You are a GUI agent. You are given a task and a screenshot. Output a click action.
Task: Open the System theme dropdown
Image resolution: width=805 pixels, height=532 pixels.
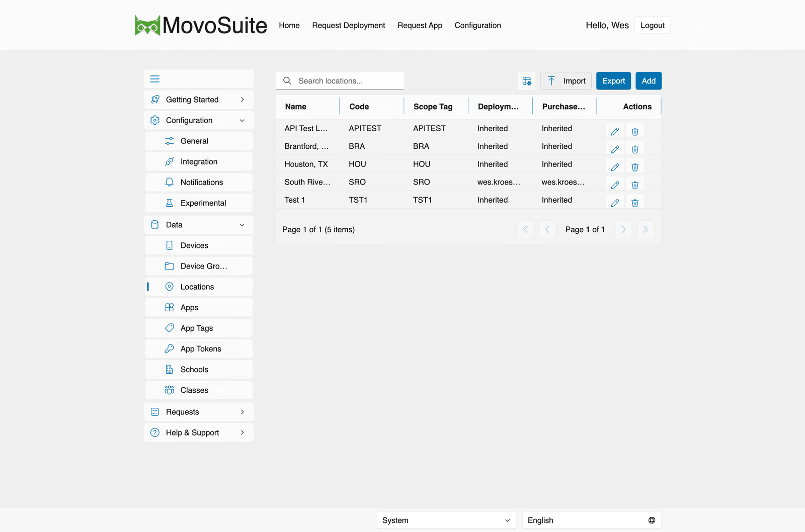point(446,520)
